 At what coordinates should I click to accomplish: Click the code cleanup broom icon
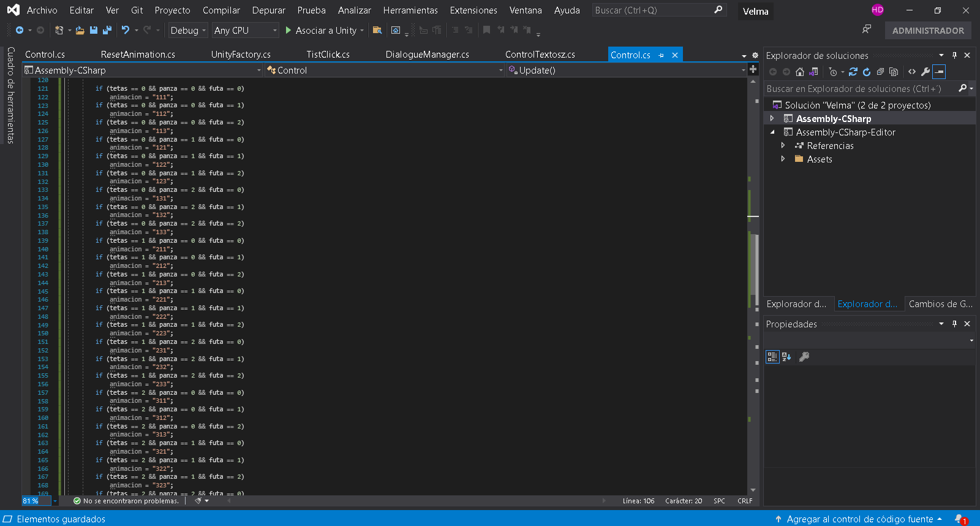click(x=198, y=501)
